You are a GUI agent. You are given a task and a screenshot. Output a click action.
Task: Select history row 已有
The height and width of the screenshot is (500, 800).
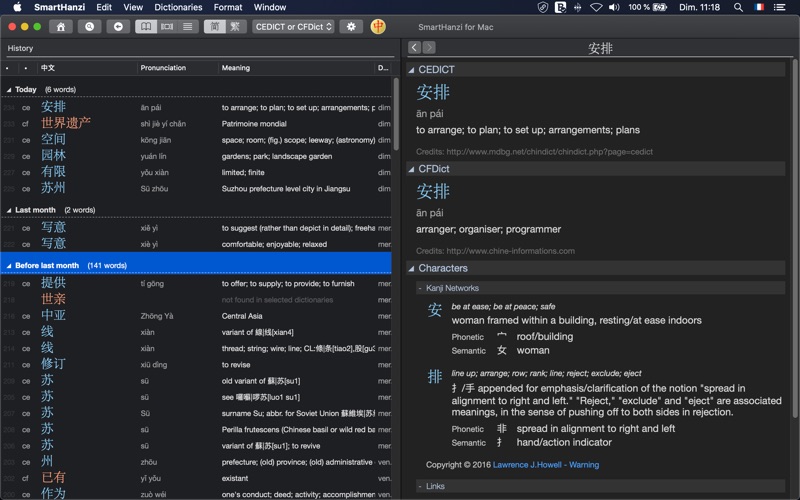[196, 478]
